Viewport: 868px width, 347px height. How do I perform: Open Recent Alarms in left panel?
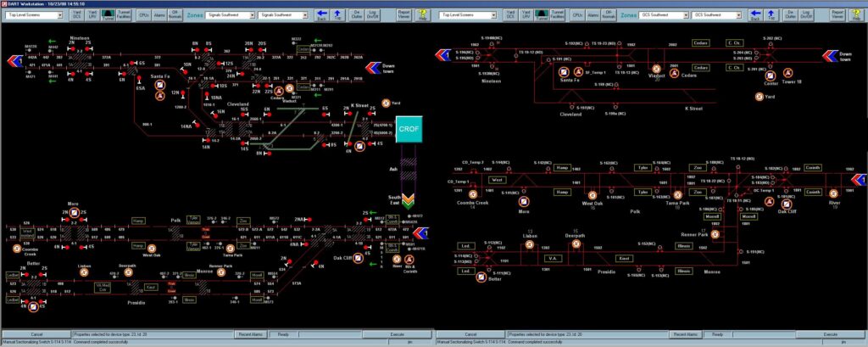(250, 335)
